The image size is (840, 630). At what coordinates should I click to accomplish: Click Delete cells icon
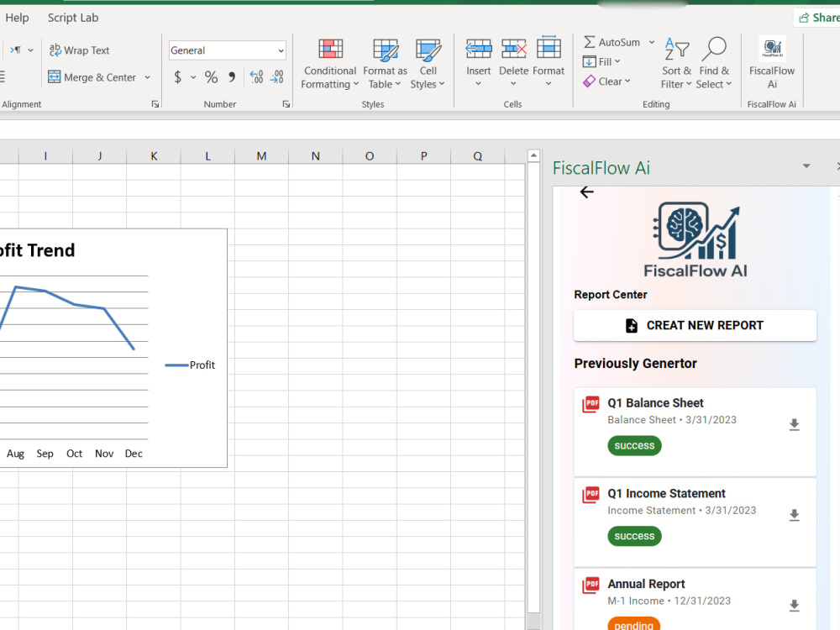pyautogui.click(x=514, y=50)
